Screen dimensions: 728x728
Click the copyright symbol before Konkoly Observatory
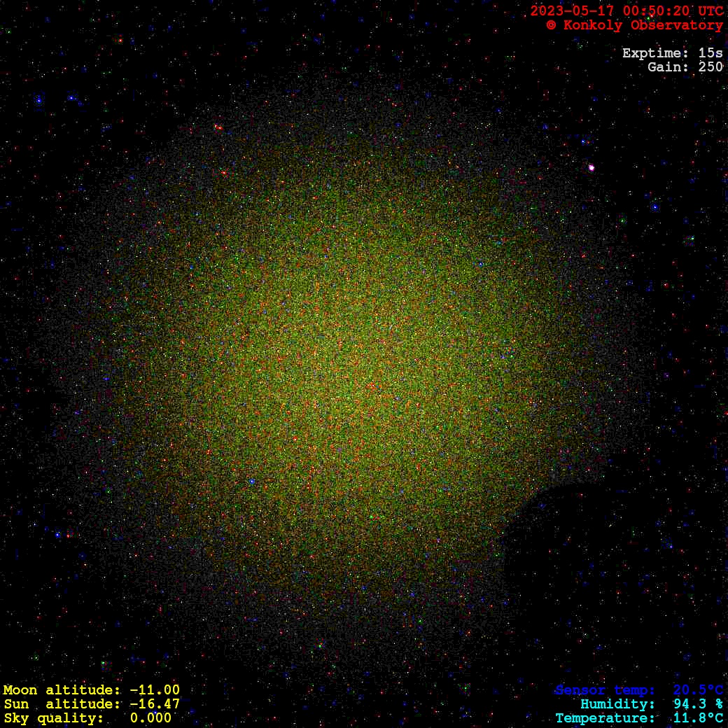point(551,25)
